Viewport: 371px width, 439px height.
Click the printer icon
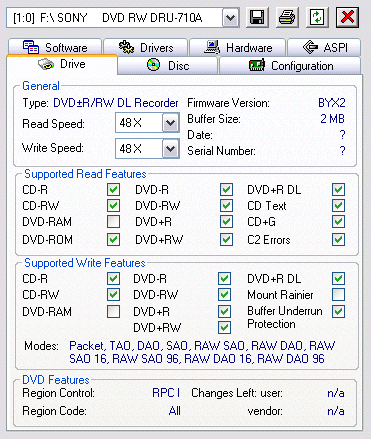[x=287, y=17]
